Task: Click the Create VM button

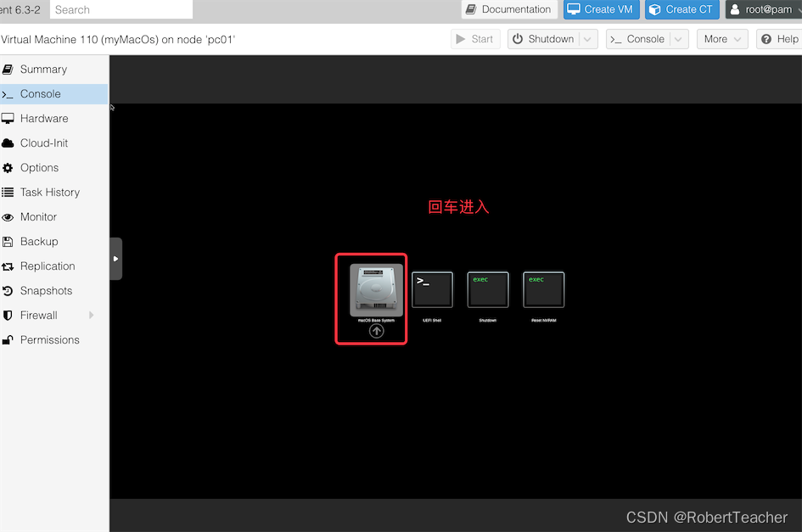Action: click(601, 9)
